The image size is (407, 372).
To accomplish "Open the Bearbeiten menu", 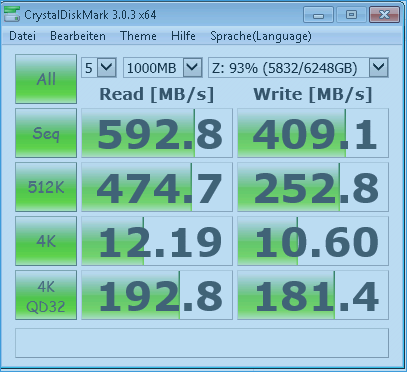I will click(78, 36).
